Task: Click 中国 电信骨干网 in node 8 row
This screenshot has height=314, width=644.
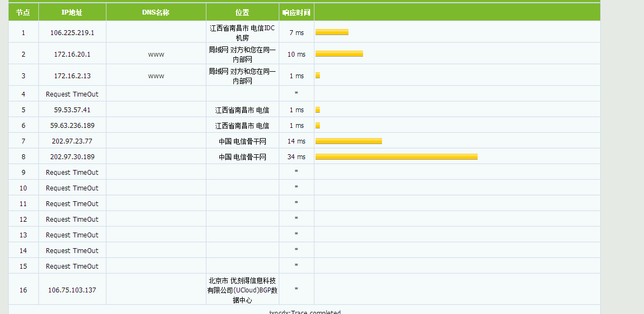Action: 243,157
